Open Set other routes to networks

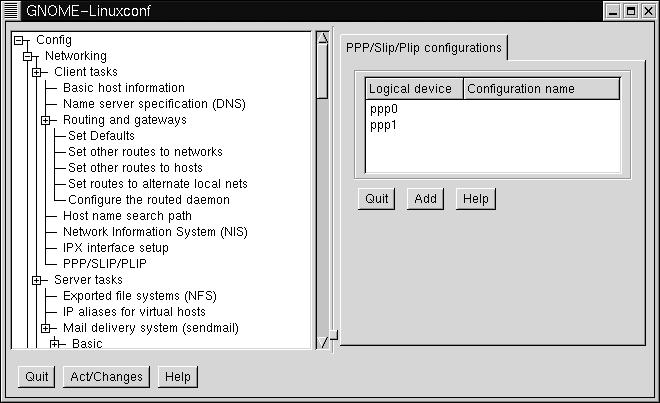145,152
